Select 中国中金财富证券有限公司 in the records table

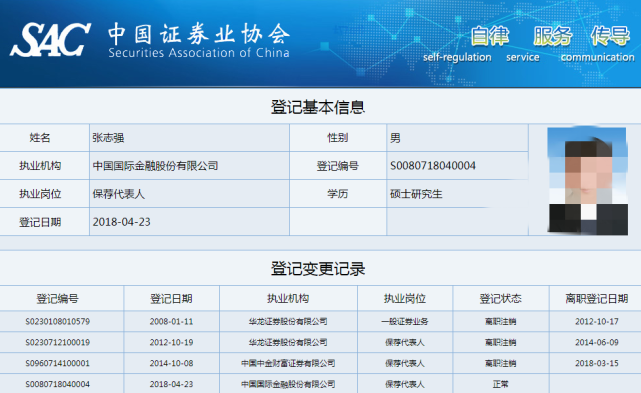[x=288, y=363]
